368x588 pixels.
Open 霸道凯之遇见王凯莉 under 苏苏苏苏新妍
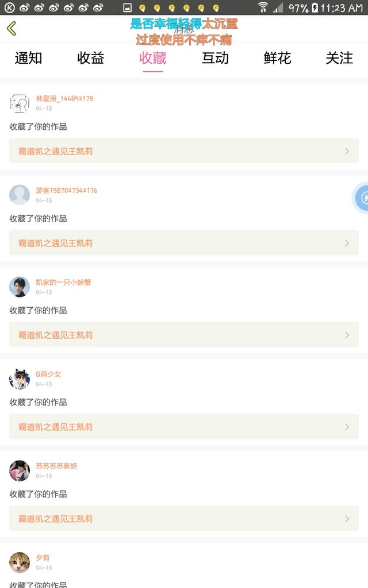point(56,519)
